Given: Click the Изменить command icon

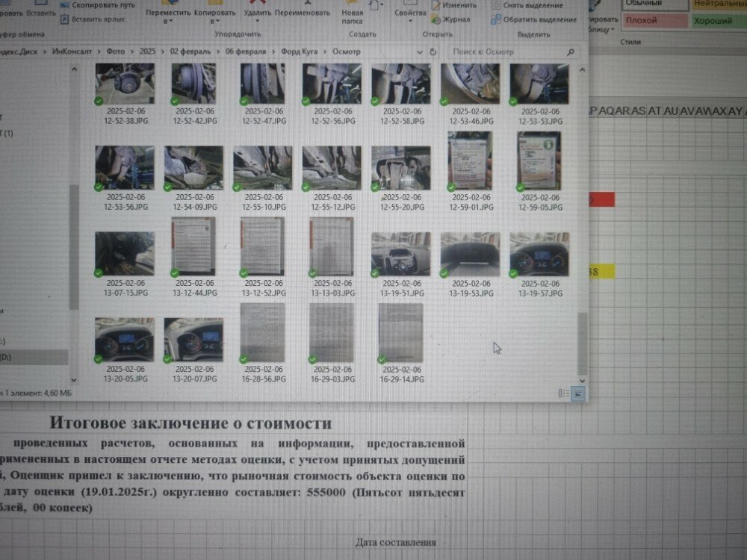Looking at the screenshot, I should (436, 5).
